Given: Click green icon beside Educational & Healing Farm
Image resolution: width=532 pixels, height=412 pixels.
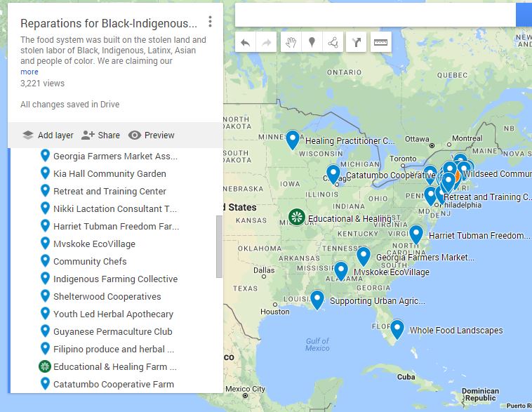Looking at the screenshot, I should (45, 366).
